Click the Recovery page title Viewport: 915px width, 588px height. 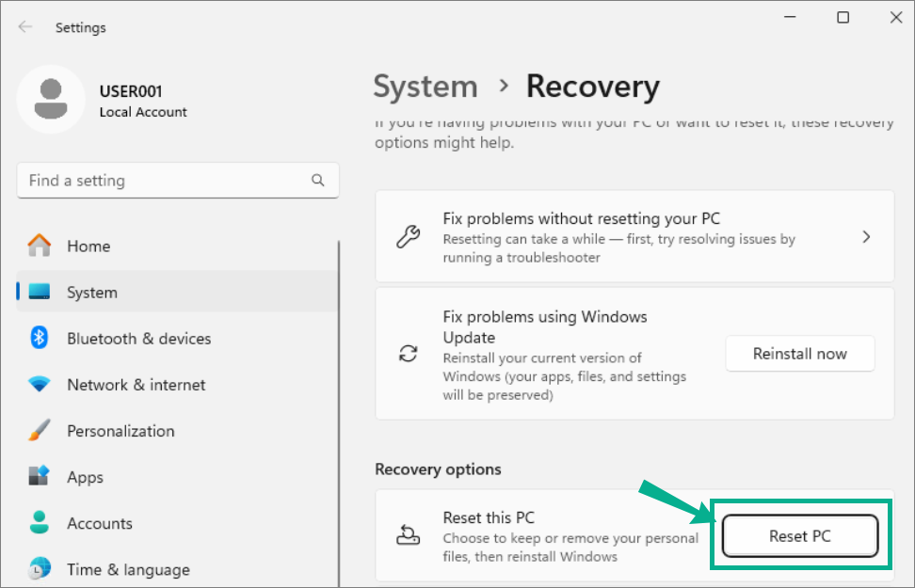point(593,87)
